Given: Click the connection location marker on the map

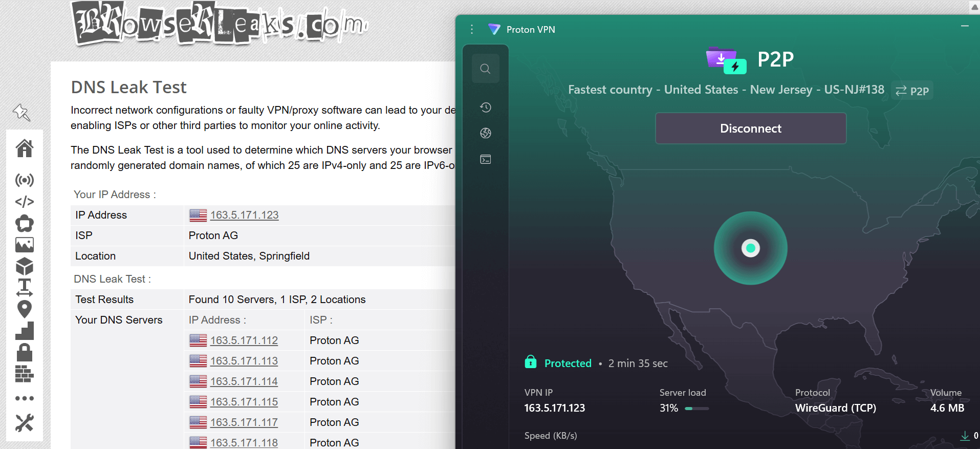Looking at the screenshot, I should pos(751,248).
